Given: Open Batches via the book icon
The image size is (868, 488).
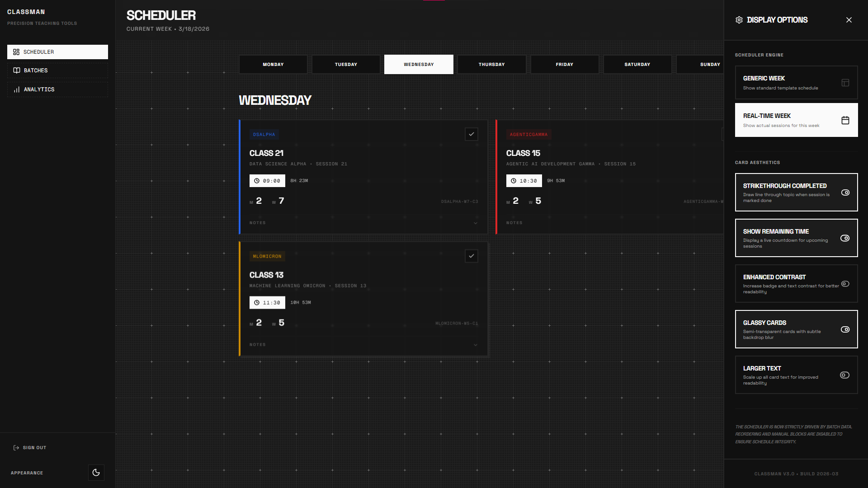Looking at the screenshot, I should coord(17,70).
